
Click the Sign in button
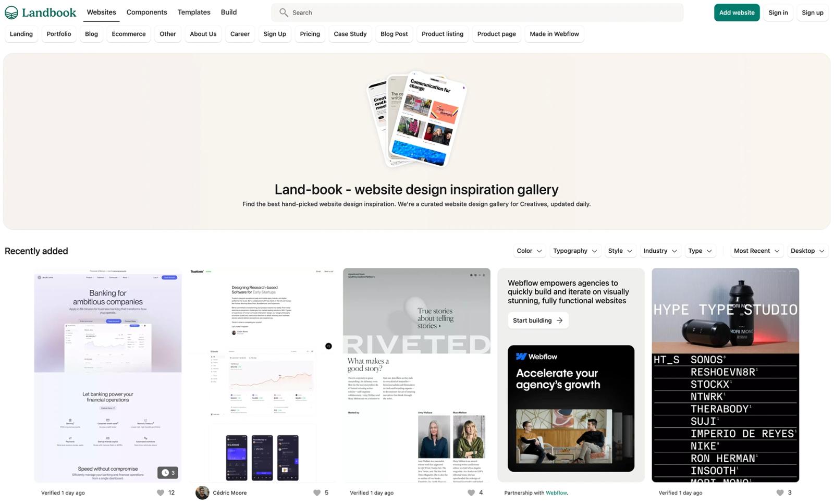[778, 13]
